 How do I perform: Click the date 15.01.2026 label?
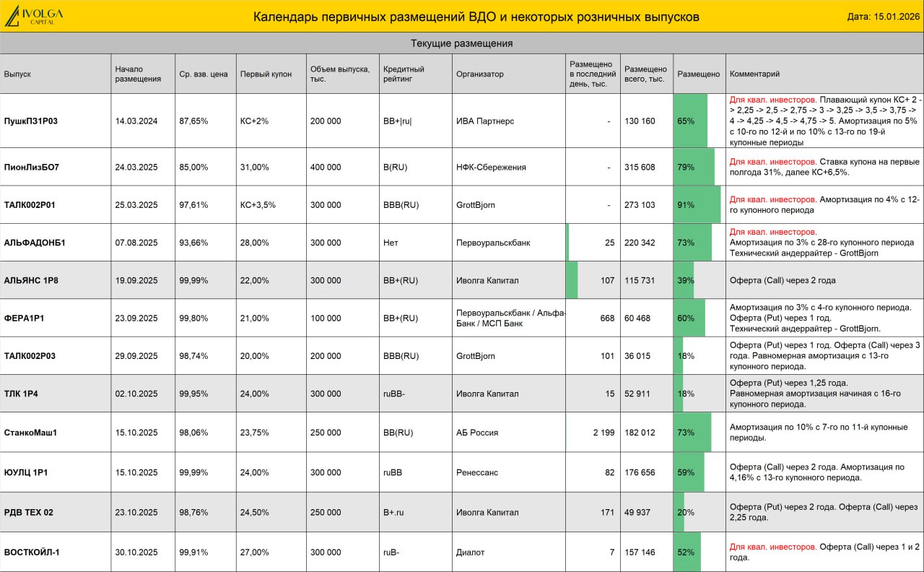point(883,17)
